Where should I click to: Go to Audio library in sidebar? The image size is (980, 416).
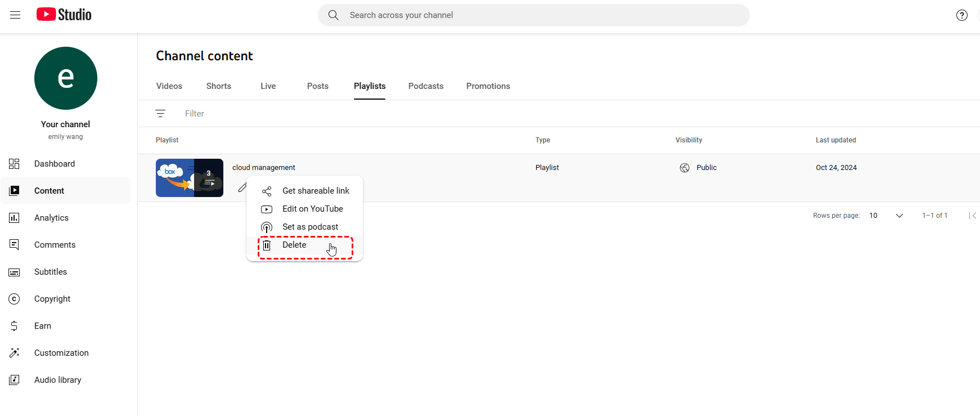click(57, 380)
